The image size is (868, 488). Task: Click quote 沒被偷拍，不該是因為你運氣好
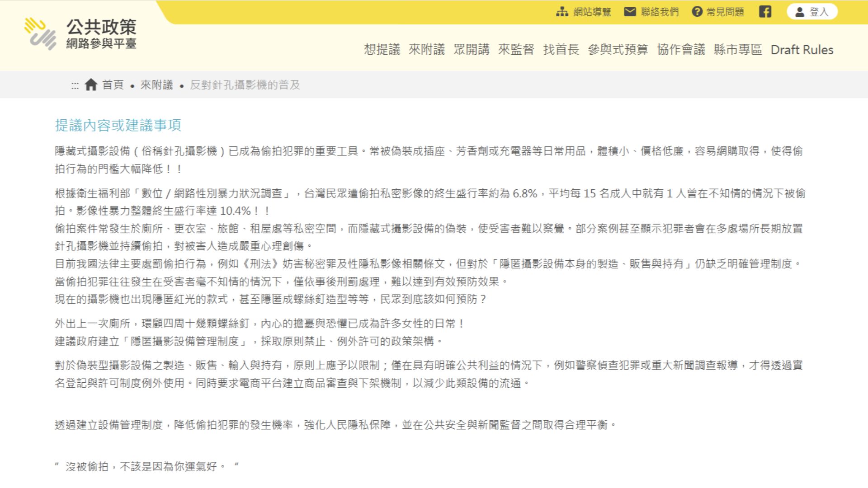(147, 466)
